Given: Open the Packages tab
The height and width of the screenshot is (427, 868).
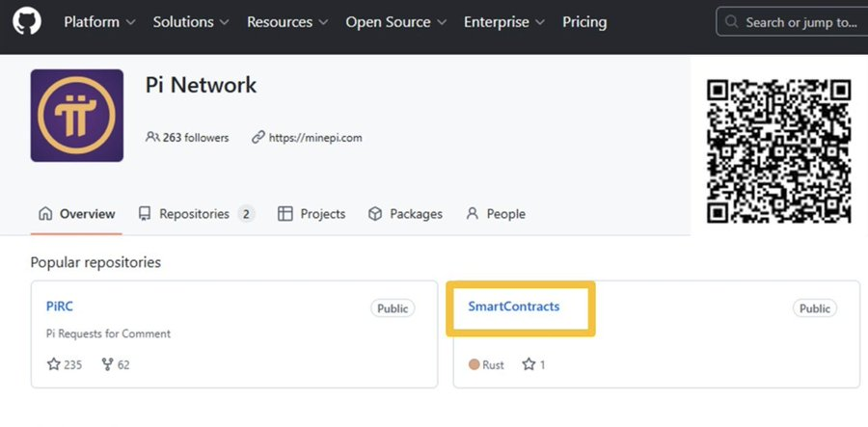Looking at the screenshot, I should pos(405,214).
